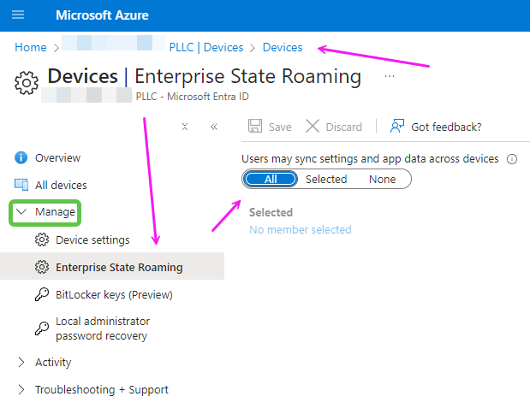Click No member selected link

point(301,229)
